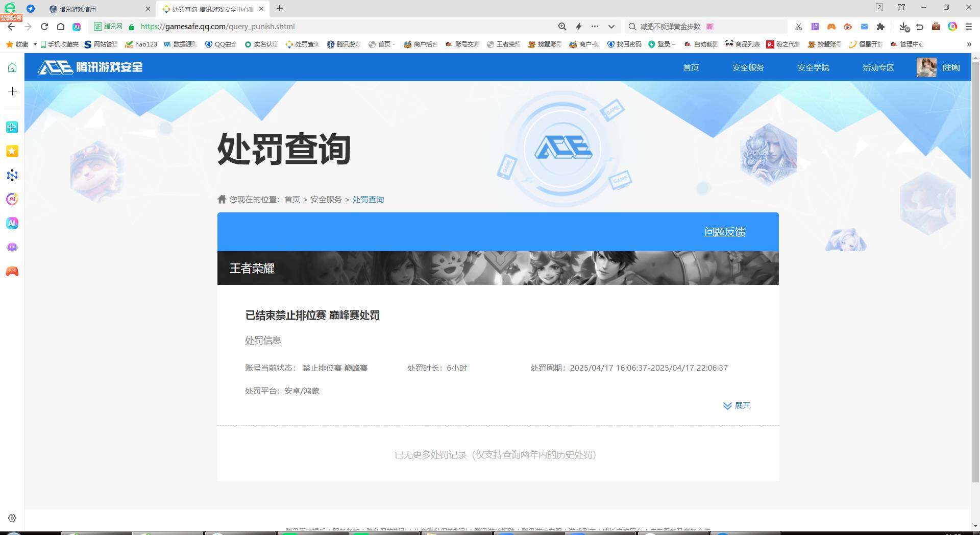Image resolution: width=980 pixels, height=535 pixels.
Task: Click 处罚查询 in the breadcrumb
Action: coord(368,200)
